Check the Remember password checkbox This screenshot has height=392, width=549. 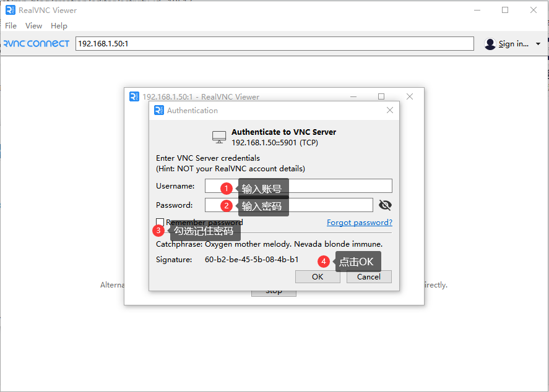pyautogui.click(x=160, y=222)
